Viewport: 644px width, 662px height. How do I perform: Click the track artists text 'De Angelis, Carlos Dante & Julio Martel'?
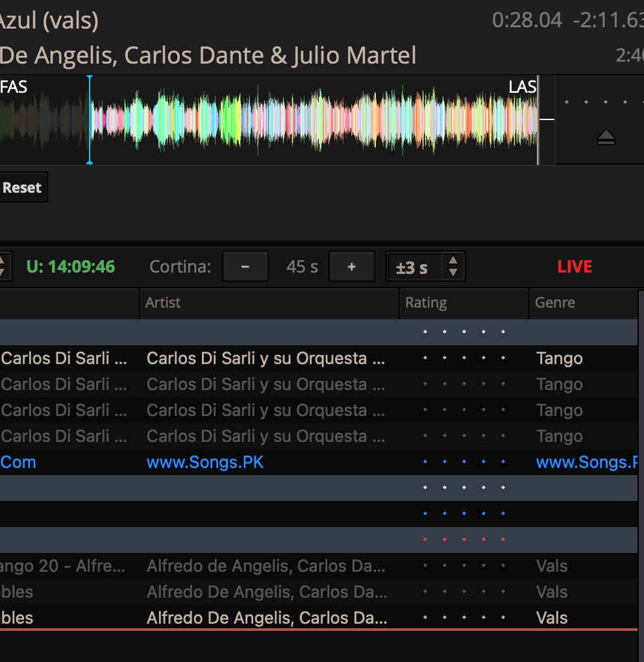pos(208,55)
